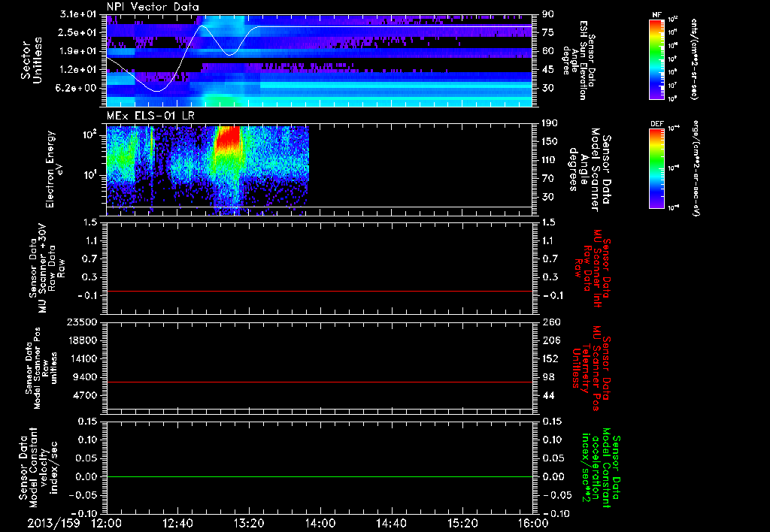Click the red high-flux region in ELS spectrogram
This screenshot has height=532, width=770.
tap(227, 138)
